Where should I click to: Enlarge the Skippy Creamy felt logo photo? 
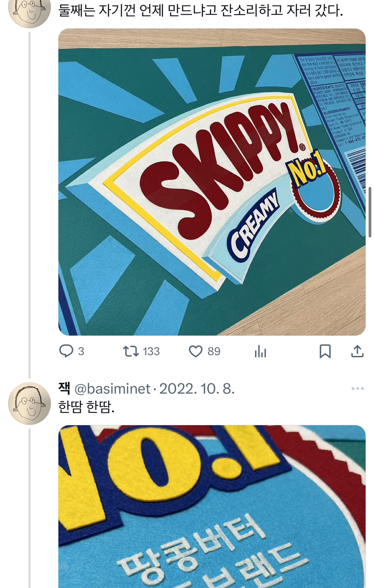click(212, 182)
